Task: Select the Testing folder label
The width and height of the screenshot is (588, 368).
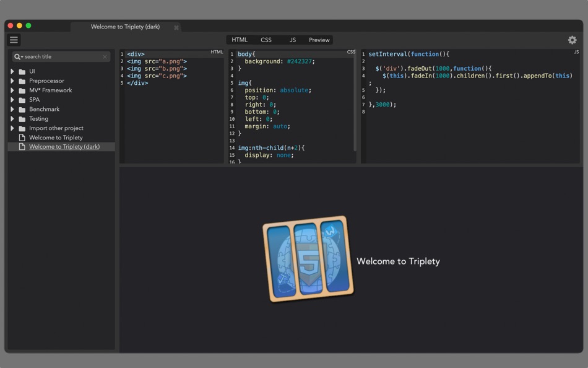Action: point(38,119)
